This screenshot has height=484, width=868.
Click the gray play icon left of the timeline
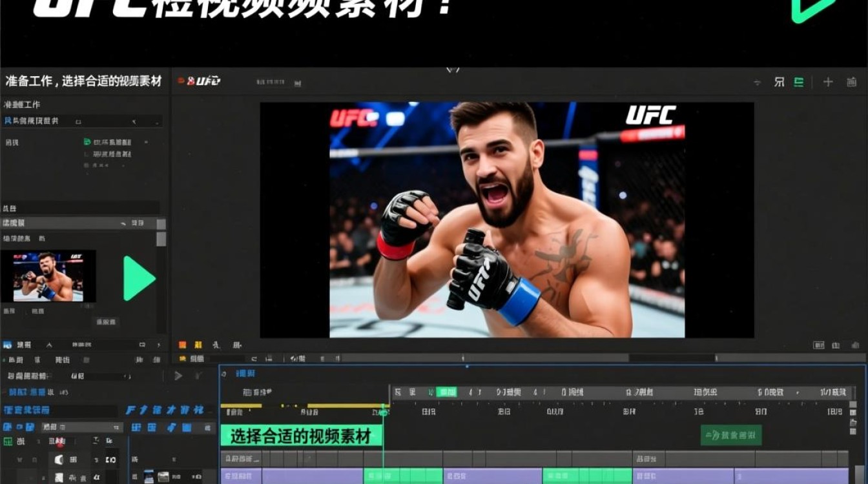click(178, 376)
